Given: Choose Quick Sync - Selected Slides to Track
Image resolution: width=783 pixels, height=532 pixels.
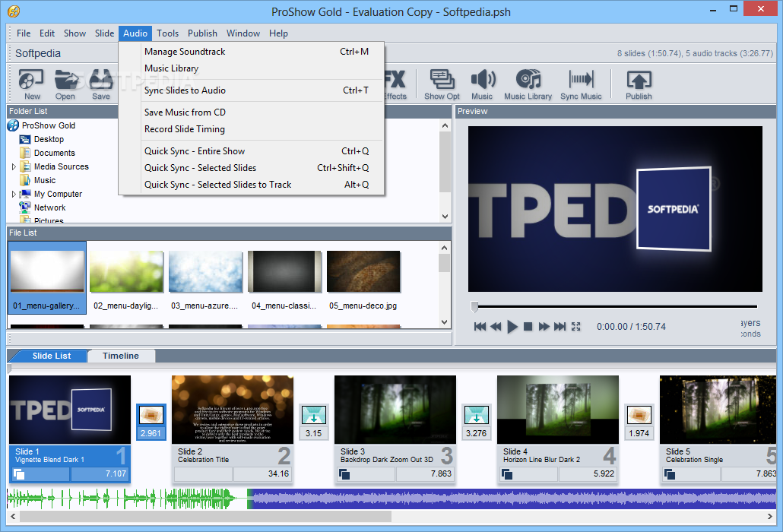Looking at the screenshot, I should 252,185.
